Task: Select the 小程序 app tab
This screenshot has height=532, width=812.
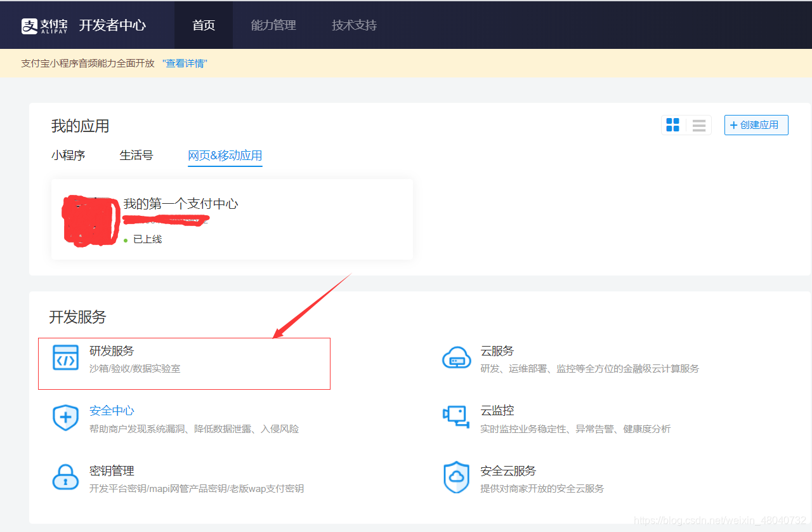Action: (69, 156)
